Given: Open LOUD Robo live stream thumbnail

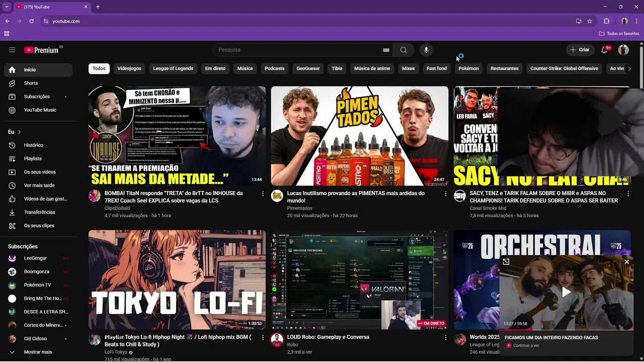Looking at the screenshot, I should (x=360, y=280).
